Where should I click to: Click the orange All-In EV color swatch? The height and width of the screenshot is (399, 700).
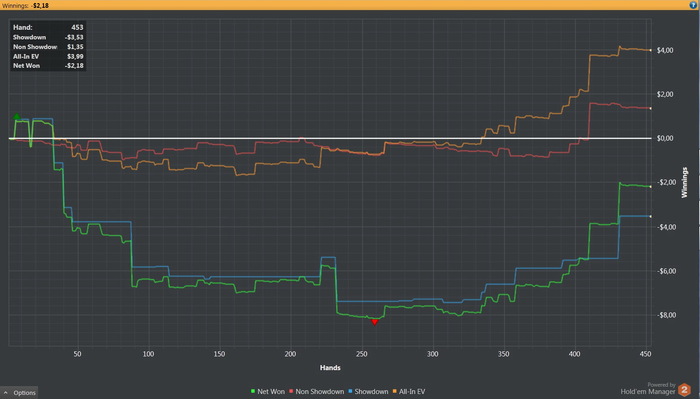[395, 391]
